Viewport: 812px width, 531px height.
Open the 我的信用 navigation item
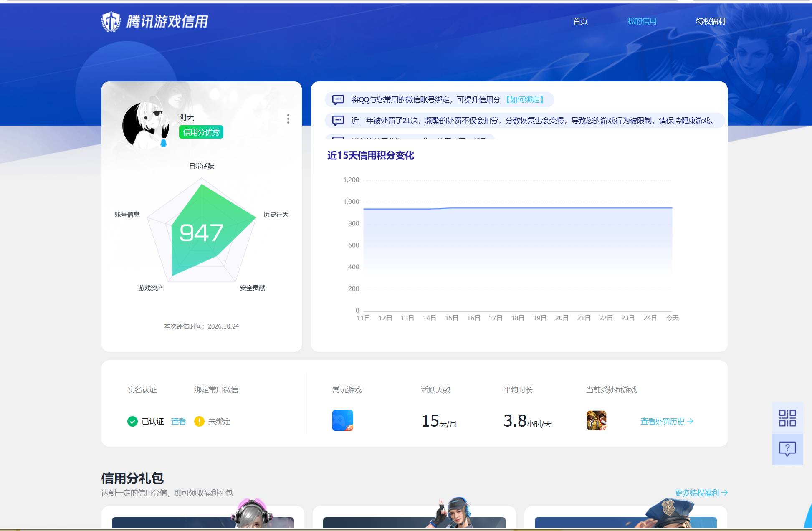(642, 21)
